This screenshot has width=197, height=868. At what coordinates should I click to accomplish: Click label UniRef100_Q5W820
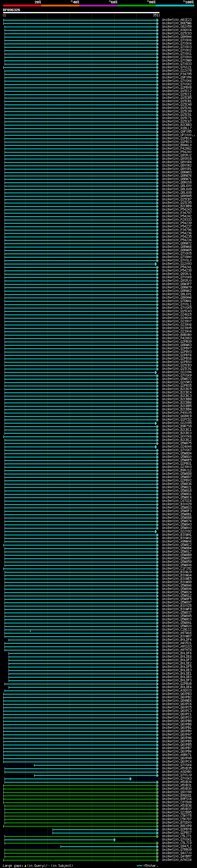(177, 626)
